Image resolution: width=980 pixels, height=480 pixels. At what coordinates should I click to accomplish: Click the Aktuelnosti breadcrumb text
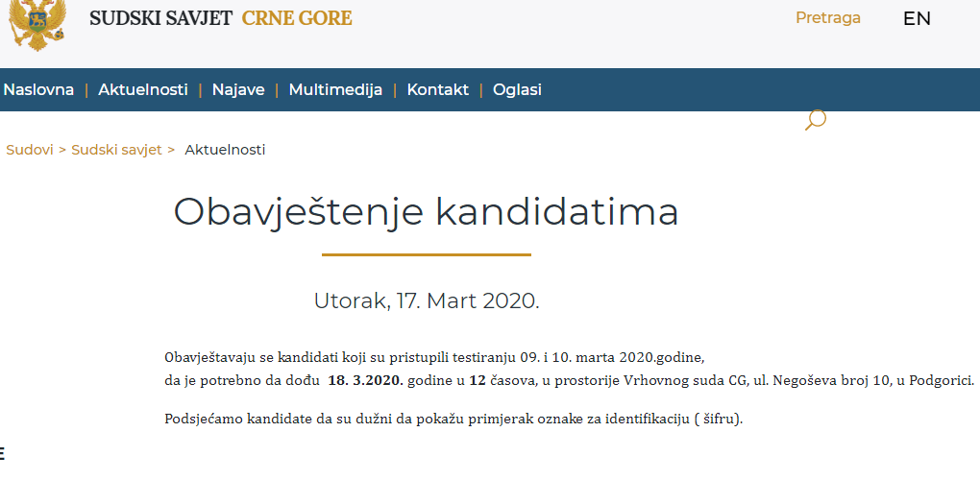(x=225, y=150)
